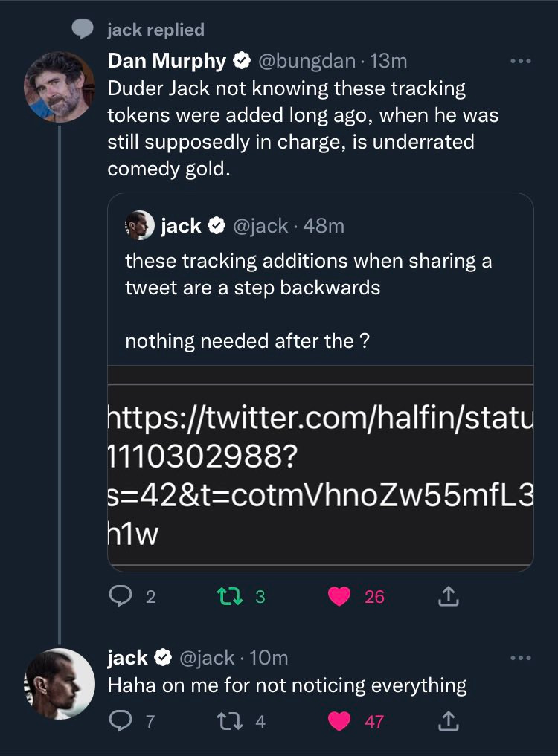Open the twitter.com/halfin URL screenshot image
The height and width of the screenshot is (756, 558).
[320, 468]
